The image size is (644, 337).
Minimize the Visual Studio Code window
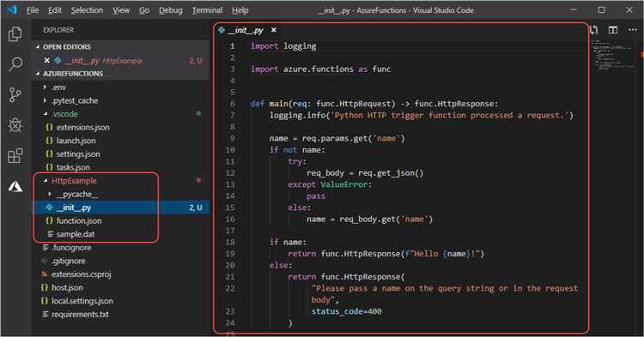click(x=574, y=9)
